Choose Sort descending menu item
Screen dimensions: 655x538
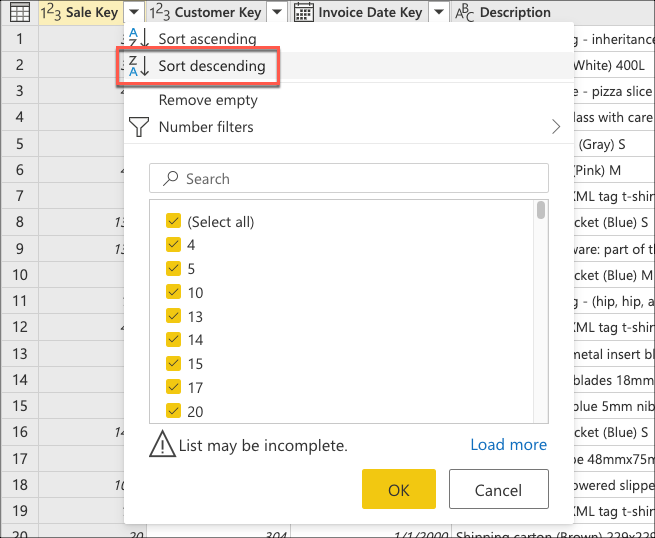coord(349,66)
